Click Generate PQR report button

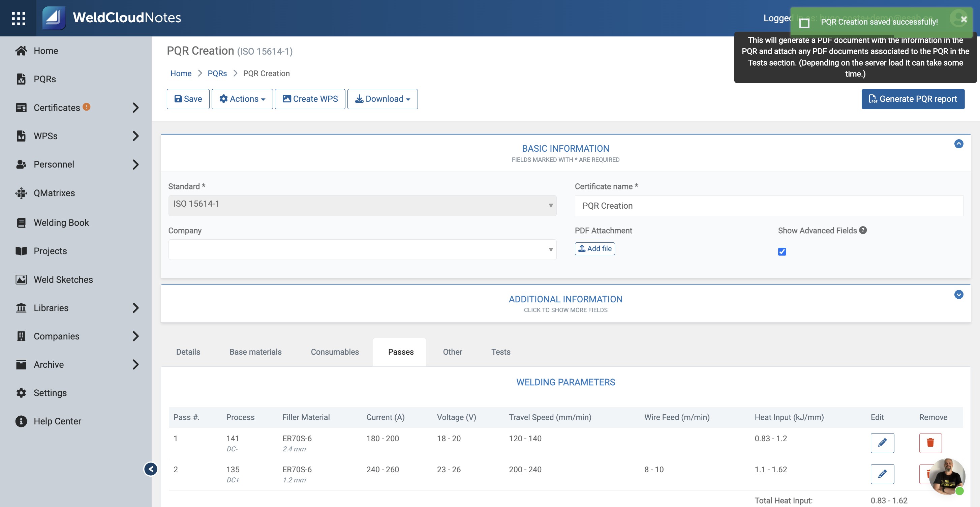tap(913, 99)
